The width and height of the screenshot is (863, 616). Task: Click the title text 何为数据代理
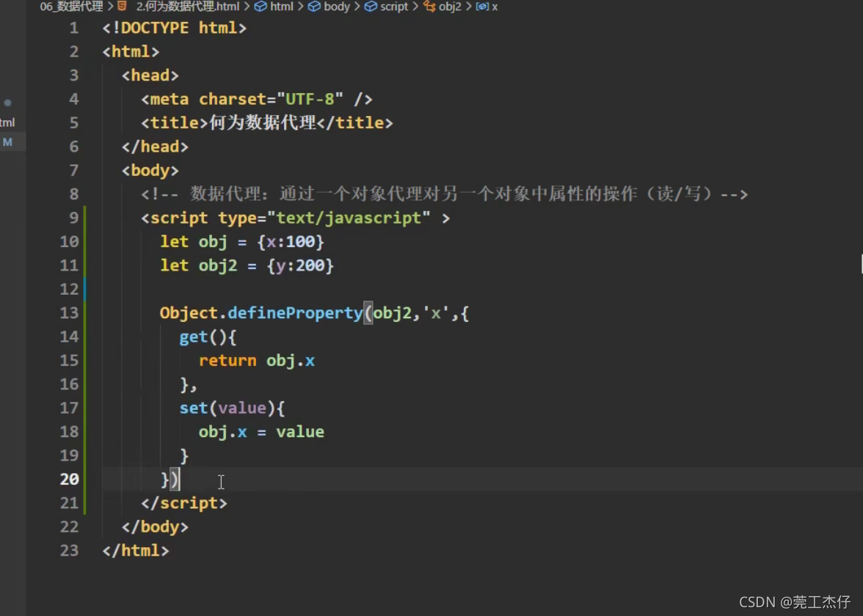(x=263, y=122)
